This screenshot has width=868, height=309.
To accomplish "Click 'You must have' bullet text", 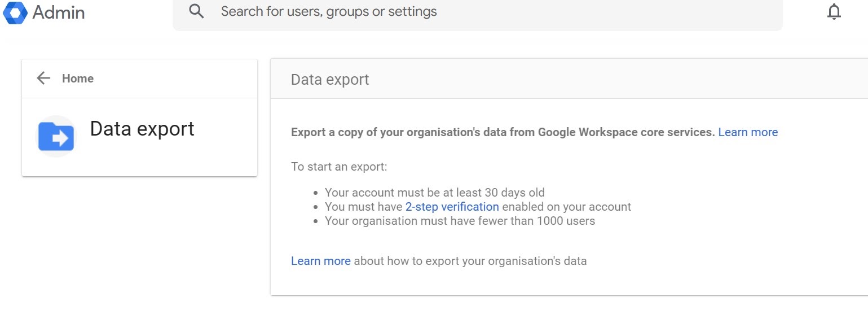I will coord(364,207).
